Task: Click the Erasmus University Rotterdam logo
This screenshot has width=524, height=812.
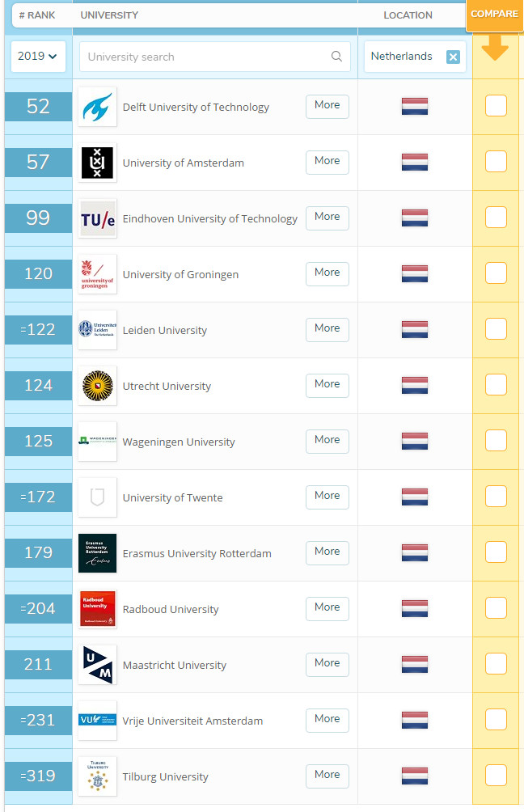Action: coord(97,553)
